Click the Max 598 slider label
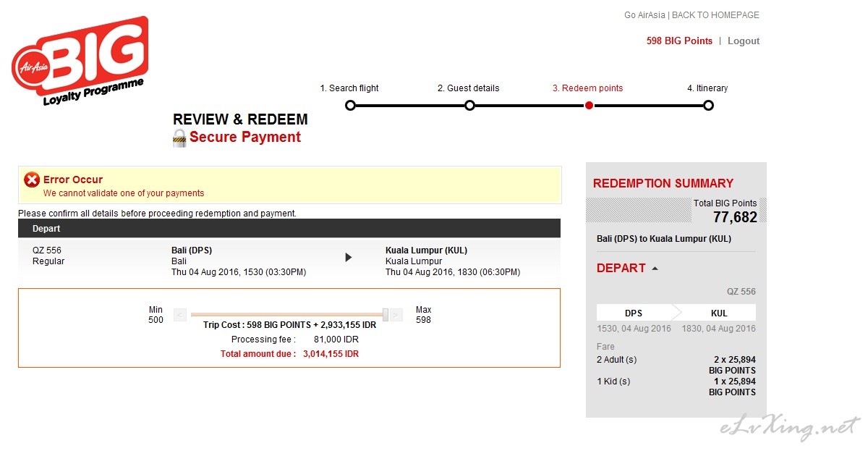This screenshot has height=451, width=868. click(x=423, y=315)
